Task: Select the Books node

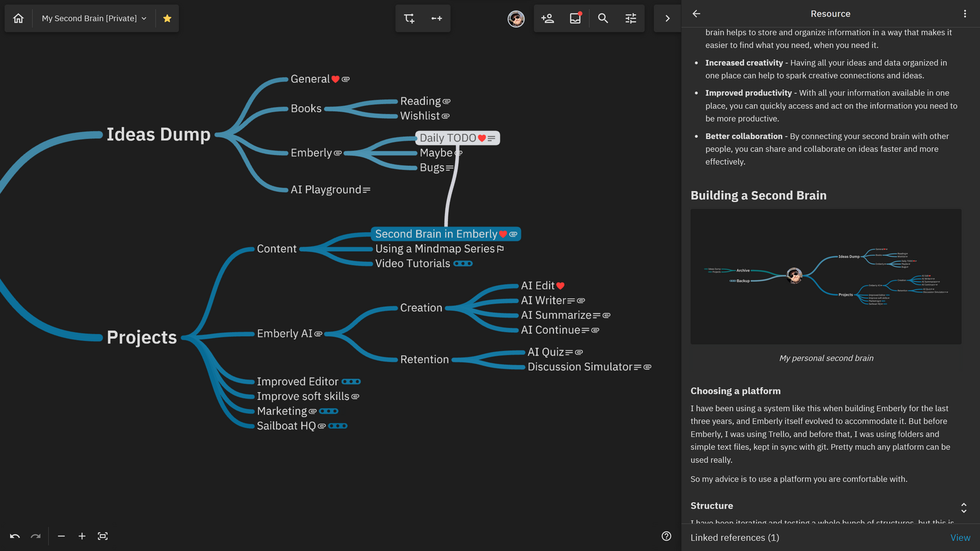Action: 306,108
